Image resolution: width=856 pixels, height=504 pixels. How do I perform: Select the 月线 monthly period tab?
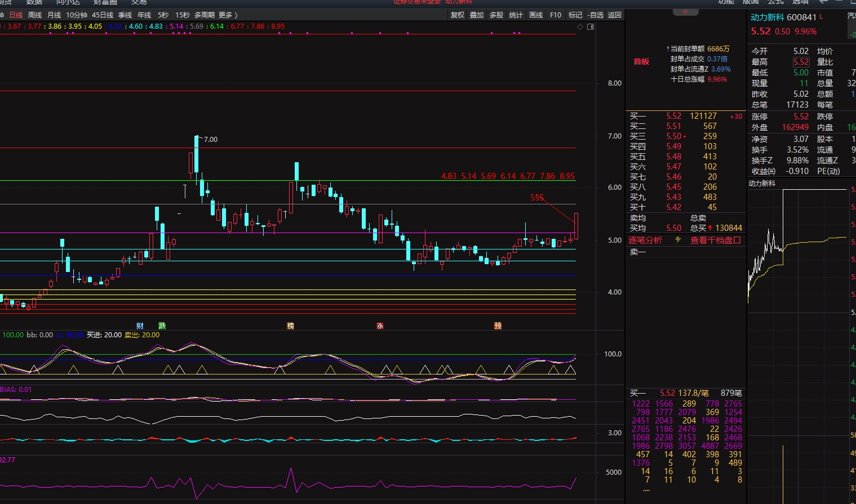pyautogui.click(x=54, y=15)
